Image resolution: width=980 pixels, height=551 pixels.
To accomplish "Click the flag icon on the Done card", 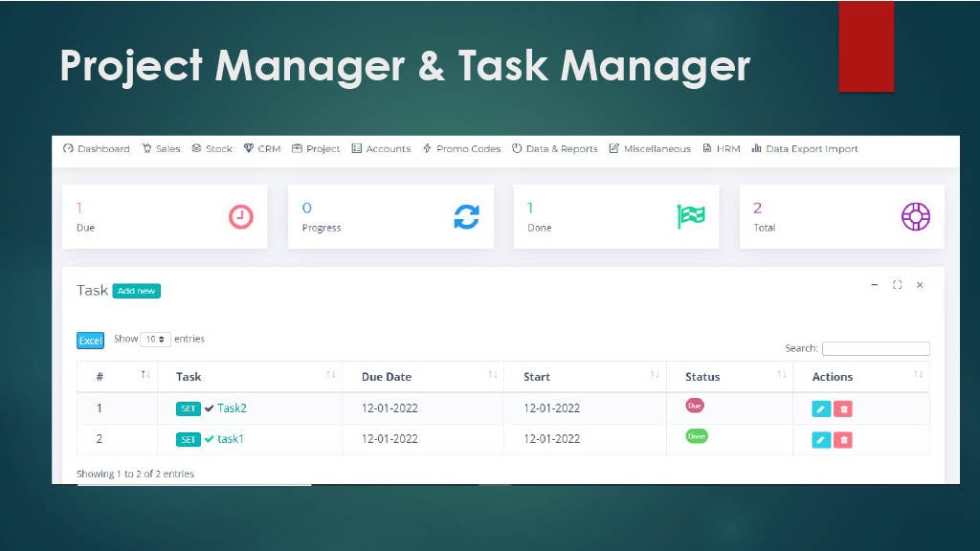I will click(x=690, y=215).
